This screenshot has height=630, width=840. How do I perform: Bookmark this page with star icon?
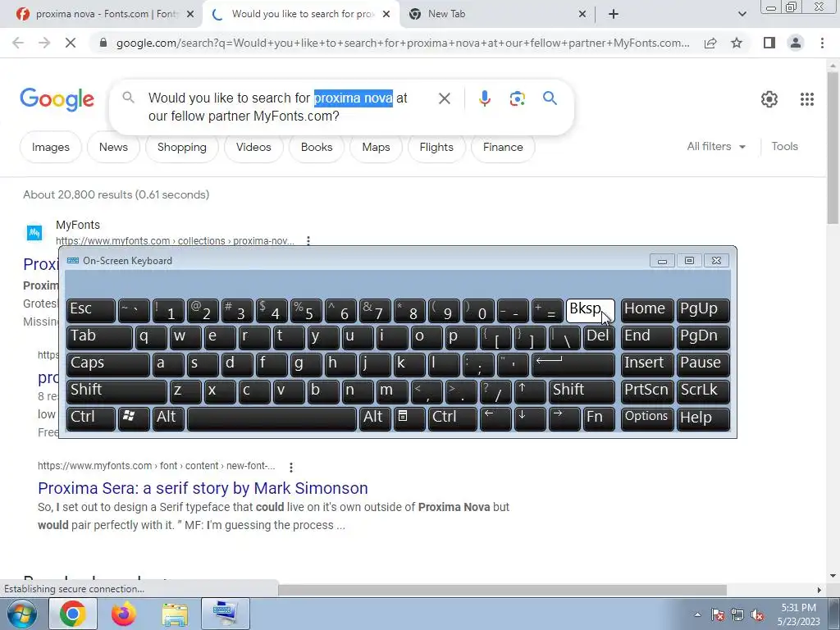737,43
